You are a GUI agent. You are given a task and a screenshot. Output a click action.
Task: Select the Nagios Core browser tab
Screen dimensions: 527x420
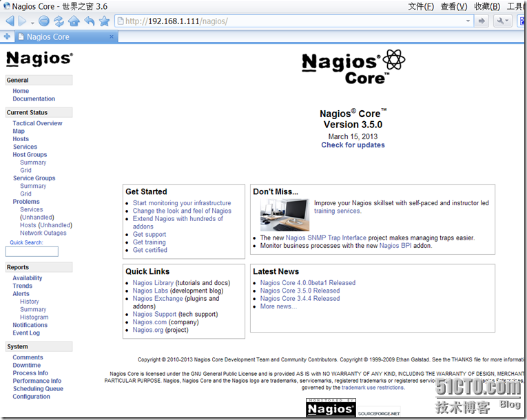click(x=66, y=36)
